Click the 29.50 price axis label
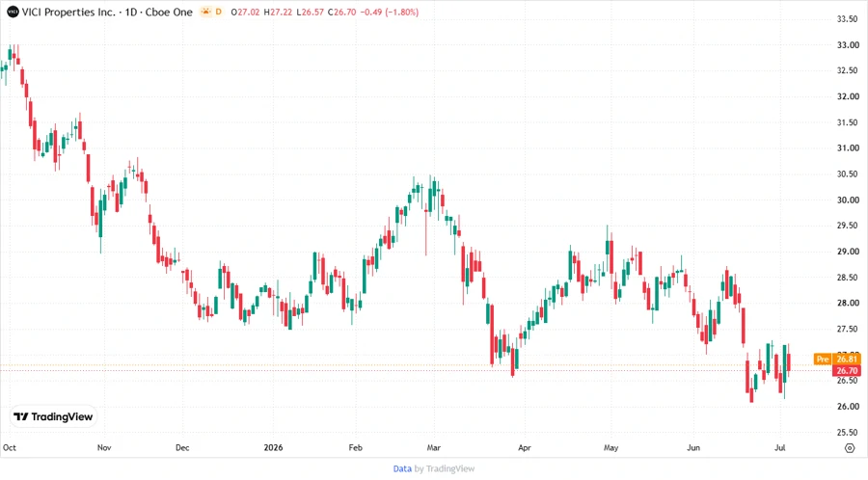 coord(848,226)
